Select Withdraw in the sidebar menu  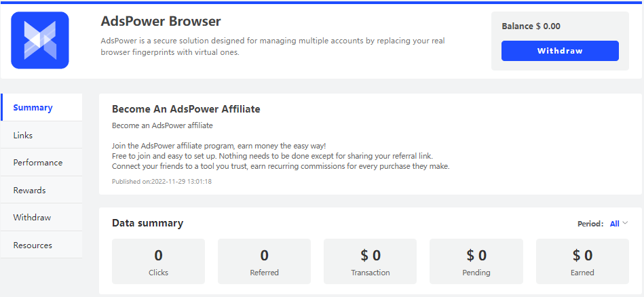pyautogui.click(x=41, y=218)
